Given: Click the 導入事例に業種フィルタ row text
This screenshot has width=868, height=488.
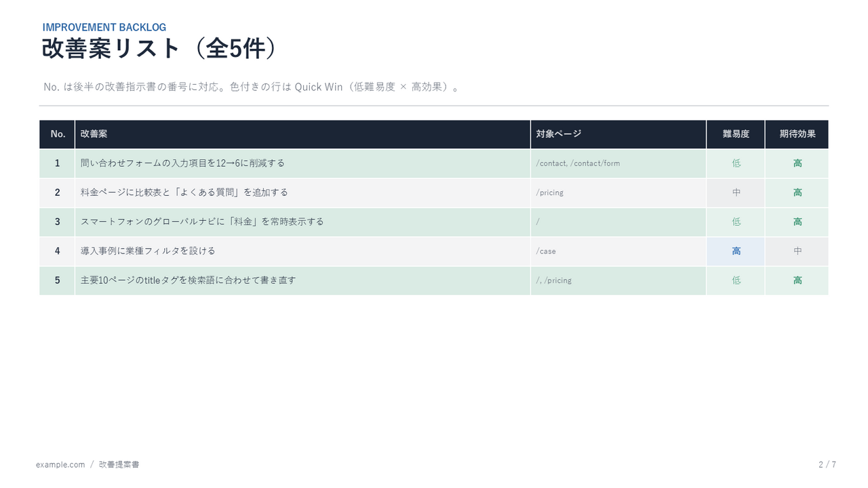Looking at the screenshot, I should (x=148, y=251).
